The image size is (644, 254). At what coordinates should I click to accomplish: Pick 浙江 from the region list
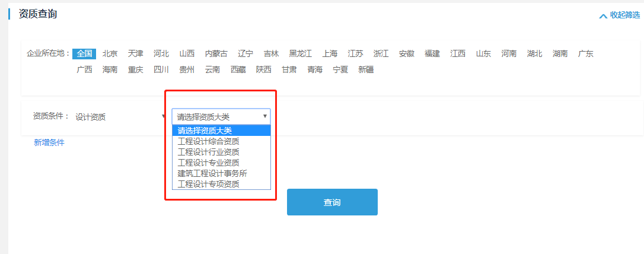point(381,53)
